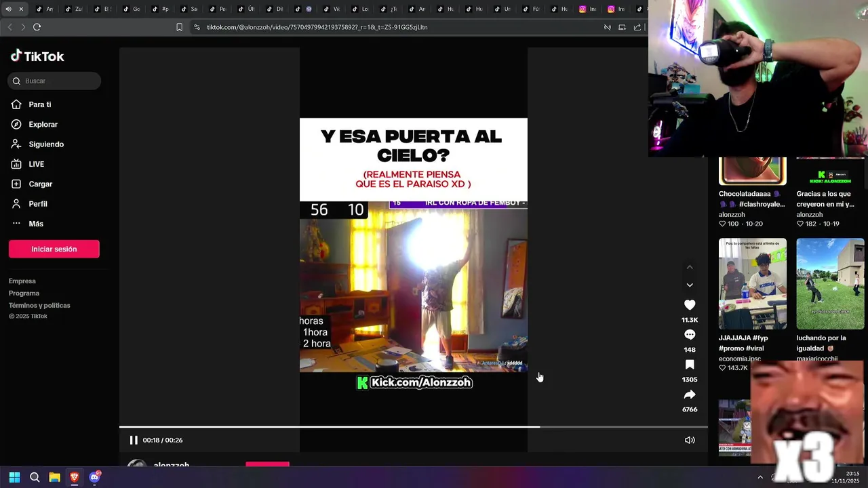Switch to the "Fú" tab
This screenshot has height=488, width=868.
(532, 9)
